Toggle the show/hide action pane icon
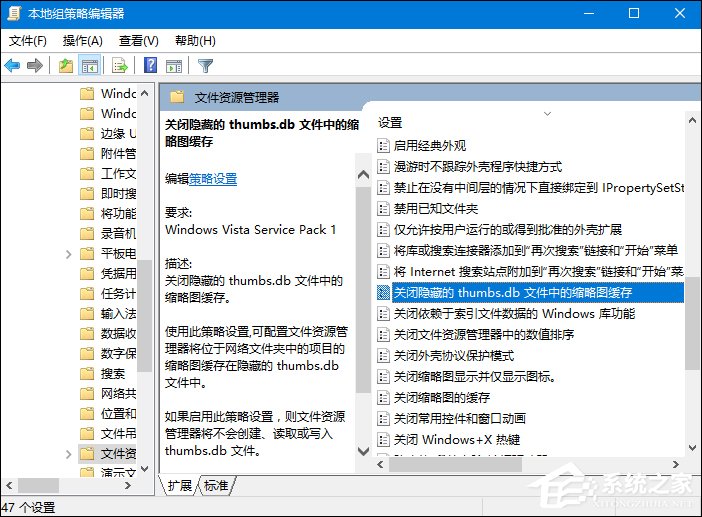The image size is (702, 517). (173, 66)
